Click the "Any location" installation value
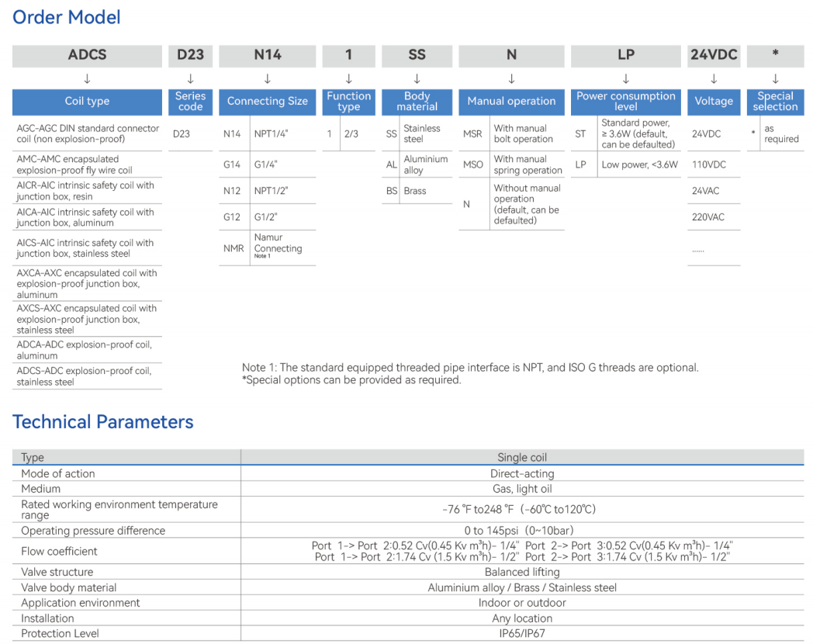813x644 pixels. click(x=522, y=618)
